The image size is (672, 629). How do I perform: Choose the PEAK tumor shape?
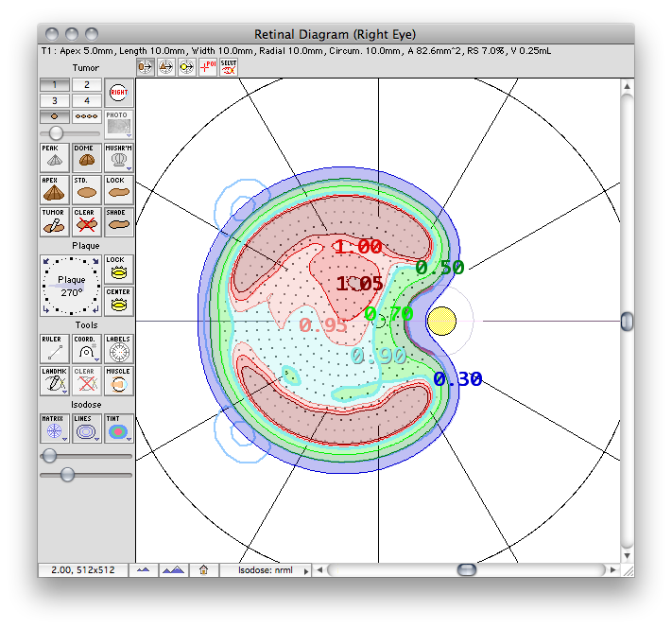point(55,157)
